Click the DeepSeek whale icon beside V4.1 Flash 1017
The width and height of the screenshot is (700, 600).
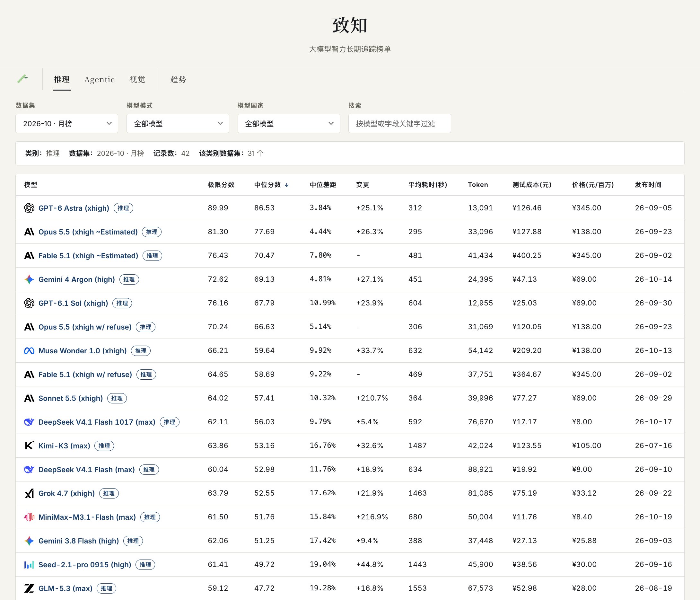click(30, 422)
